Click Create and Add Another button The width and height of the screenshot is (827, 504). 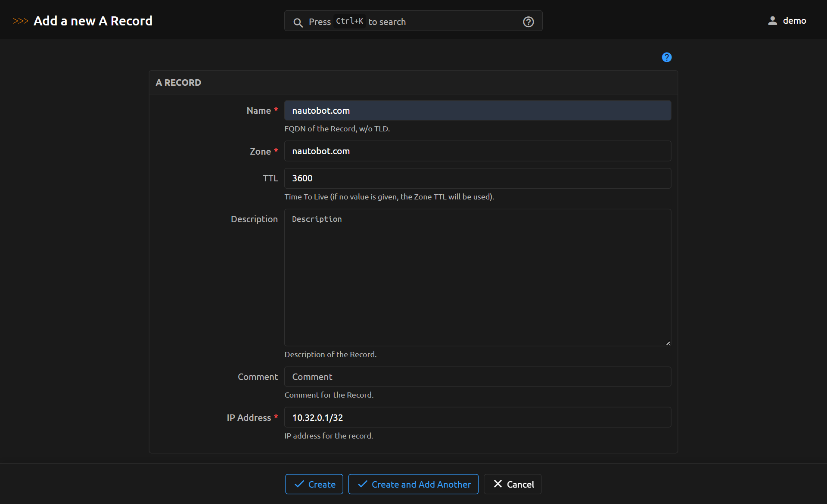coord(413,484)
